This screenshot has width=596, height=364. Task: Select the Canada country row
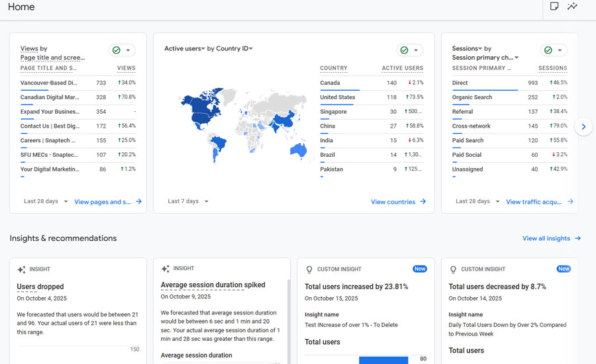[x=372, y=83]
